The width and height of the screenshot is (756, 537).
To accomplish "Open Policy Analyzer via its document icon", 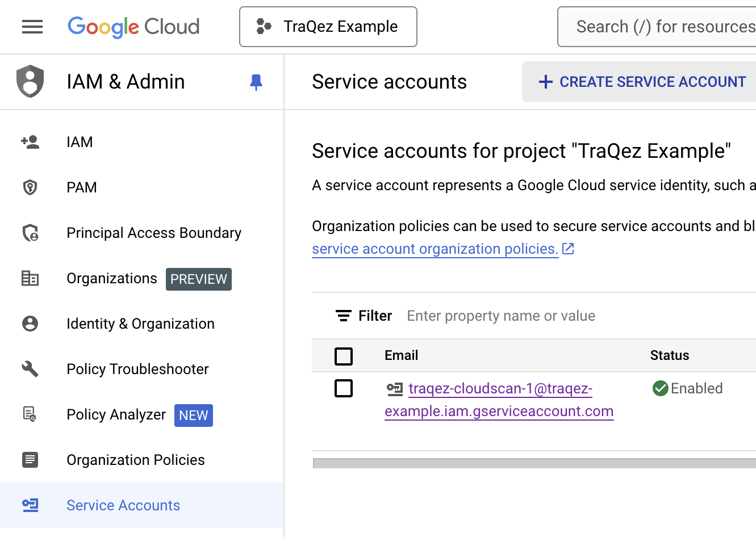I will click(x=30, y=414).
